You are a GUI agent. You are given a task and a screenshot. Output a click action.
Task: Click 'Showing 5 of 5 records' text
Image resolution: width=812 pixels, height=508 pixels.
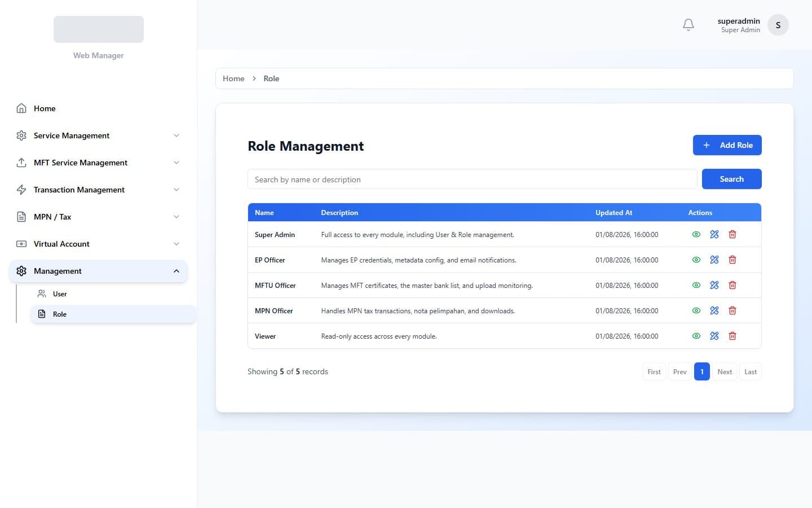pyautogui.click(x=288, y=371)
